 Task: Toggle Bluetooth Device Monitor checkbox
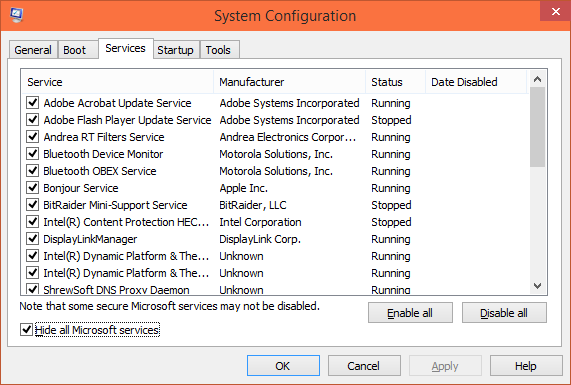(32, 154)
